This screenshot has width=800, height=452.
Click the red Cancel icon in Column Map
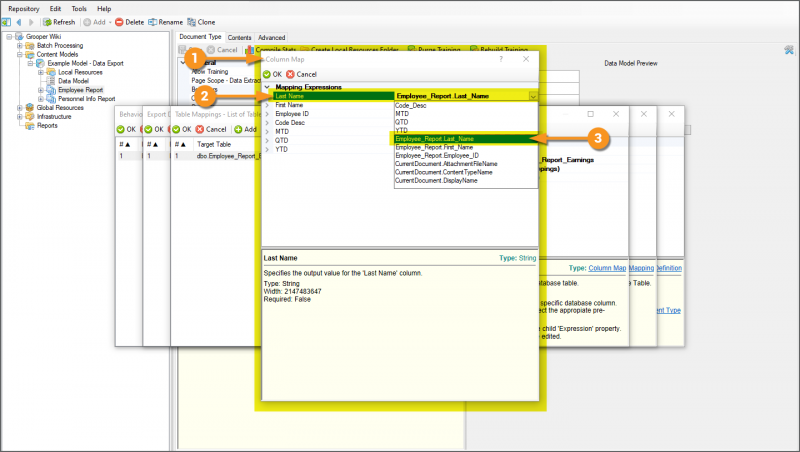coord(290,74)
